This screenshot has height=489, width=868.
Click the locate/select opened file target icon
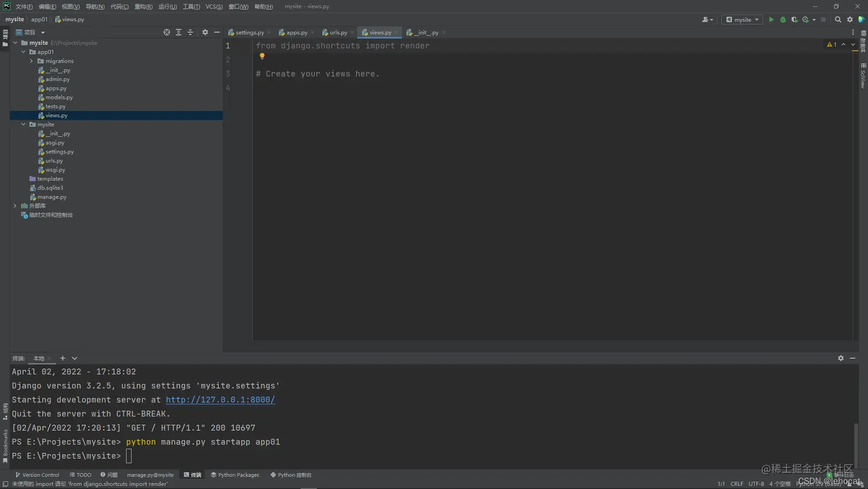point(166,32)
